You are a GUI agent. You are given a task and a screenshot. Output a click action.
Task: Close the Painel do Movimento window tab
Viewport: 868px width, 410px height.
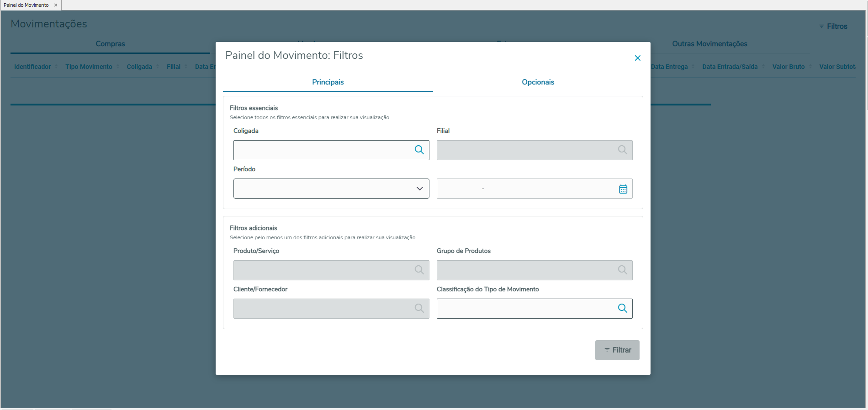click(x=56, y=5)
